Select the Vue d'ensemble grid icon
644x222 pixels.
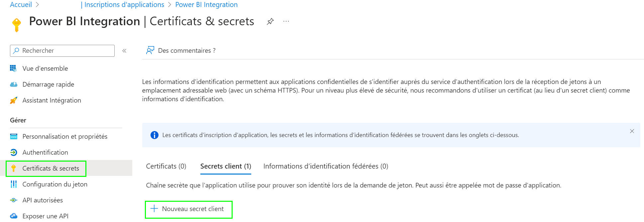coord(14,68)
